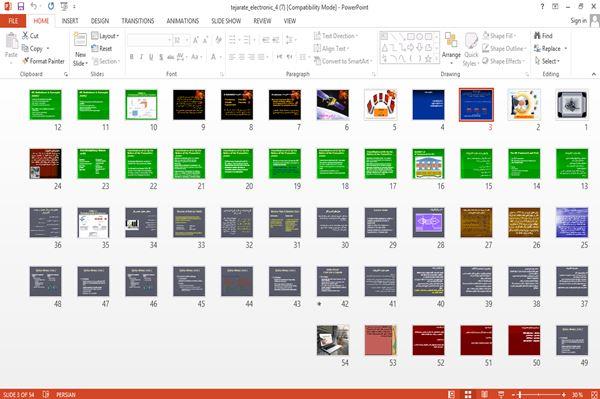Click the Cut scissors icon

(25, 36)
